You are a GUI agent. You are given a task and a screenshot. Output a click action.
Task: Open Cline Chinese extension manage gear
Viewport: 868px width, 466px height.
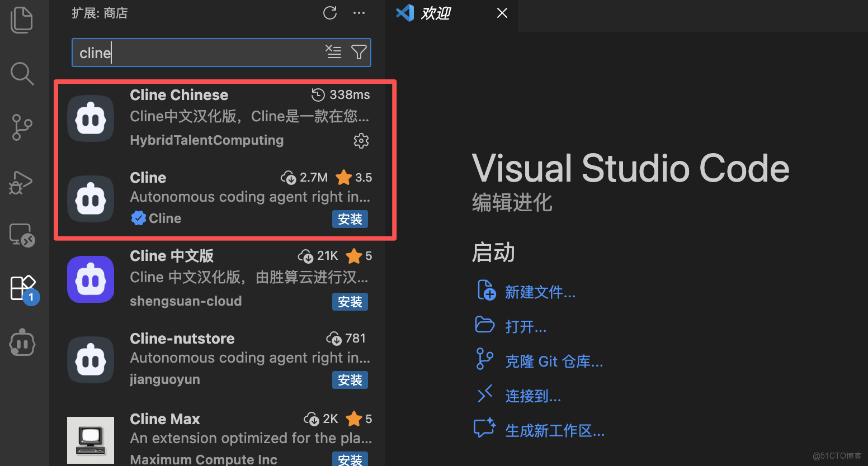click(361, 140)
